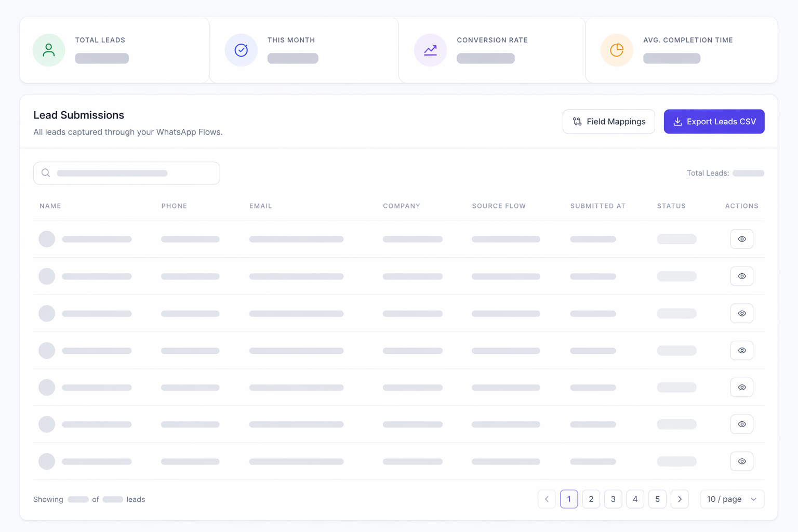This screenshot has height=532, width=798.
Task: Export Leads CSV
Action: click(x=714, y=122)
